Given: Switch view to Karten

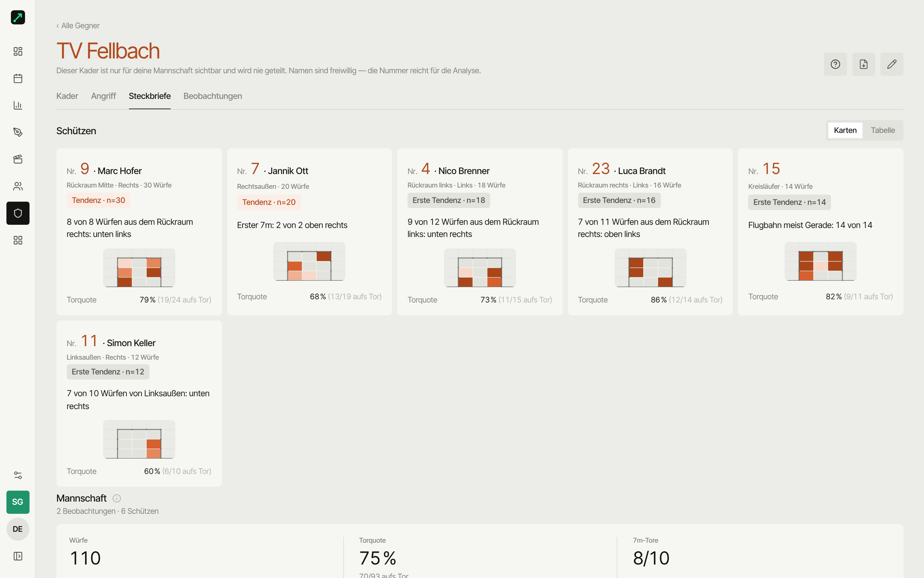Looking at the screenshot, I should 845,130.
